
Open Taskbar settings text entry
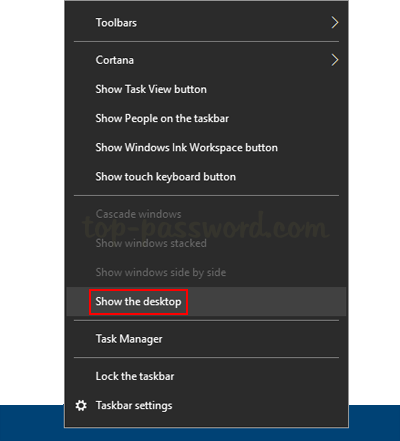[134, 406]
